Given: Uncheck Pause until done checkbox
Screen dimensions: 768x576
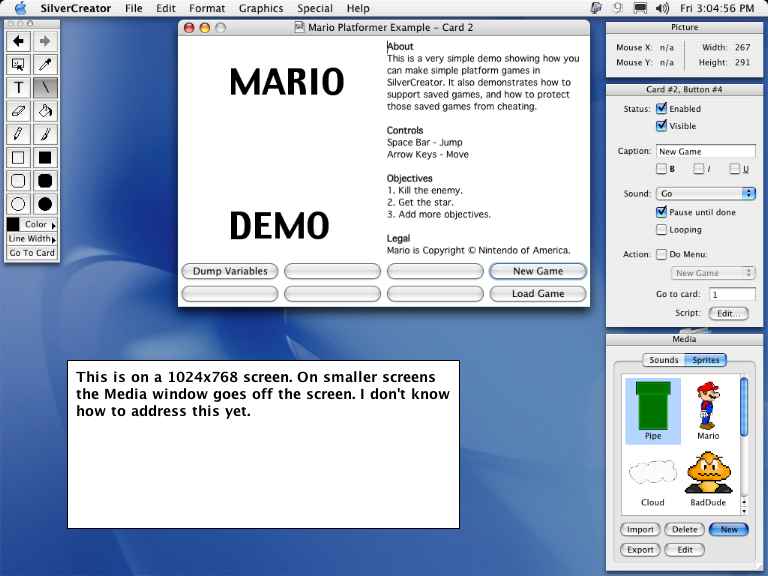Looking at the screenshot, I should pyautogui.click(x=661, y=212).
